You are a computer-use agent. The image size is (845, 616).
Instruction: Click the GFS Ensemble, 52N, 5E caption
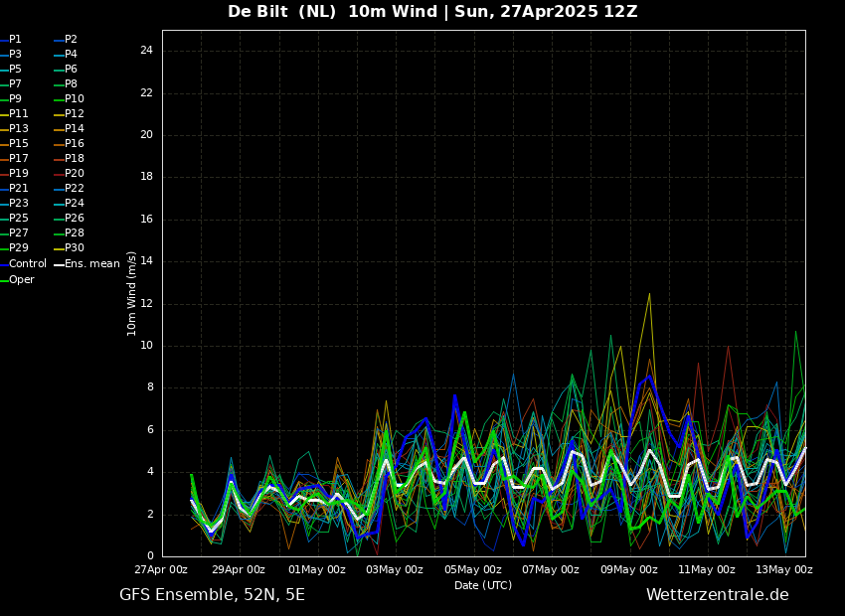[212, 594]
